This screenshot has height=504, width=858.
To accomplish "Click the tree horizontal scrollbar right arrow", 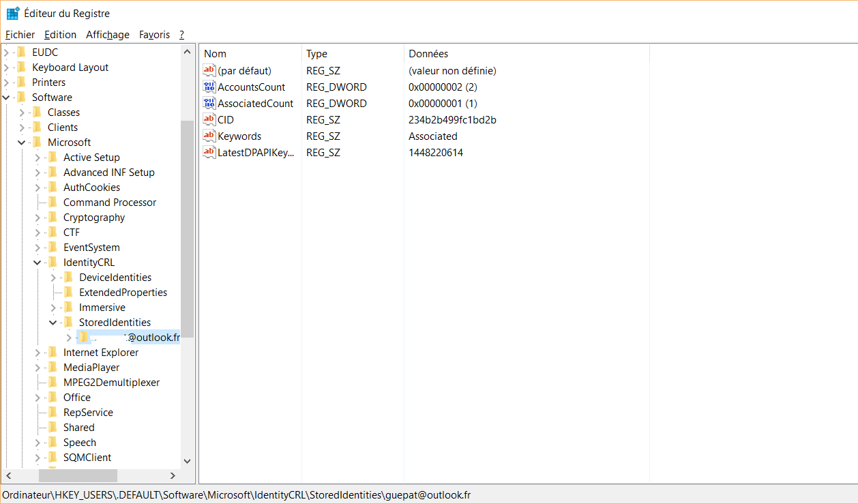I will click(173, 475).
